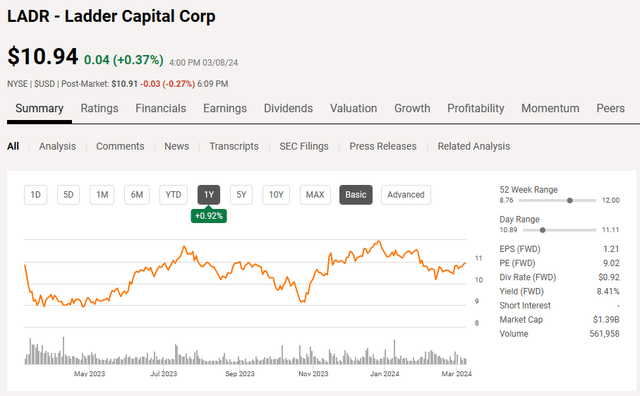The image size is (640, 396).
Task: Click the Nov 2023 axis label
Action: click(x=313, y=374)
